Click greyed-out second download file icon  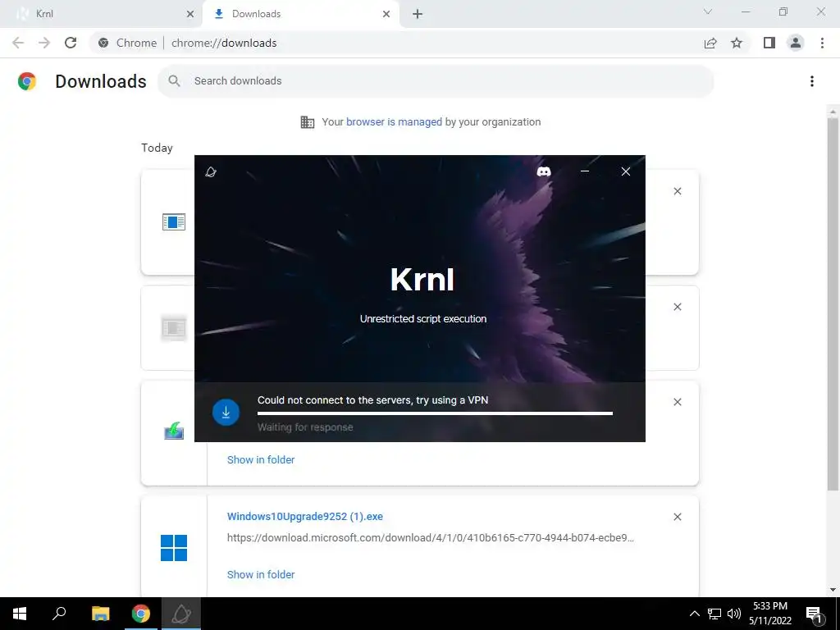pyautogui.click(x=174, y=328)
